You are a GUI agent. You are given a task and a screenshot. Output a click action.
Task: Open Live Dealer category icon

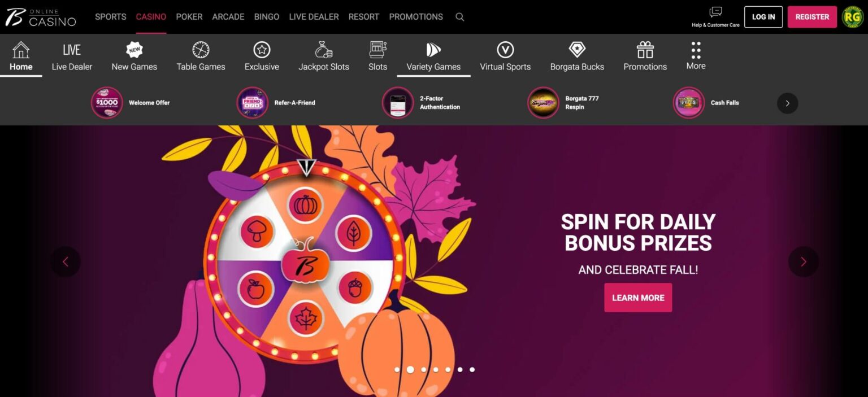[72, 50]
